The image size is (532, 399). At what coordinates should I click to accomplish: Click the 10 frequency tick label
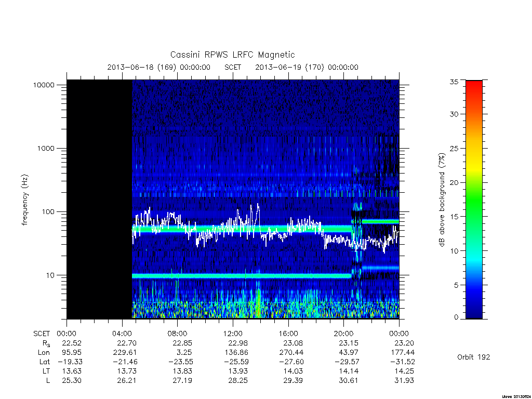coord(50,275)
